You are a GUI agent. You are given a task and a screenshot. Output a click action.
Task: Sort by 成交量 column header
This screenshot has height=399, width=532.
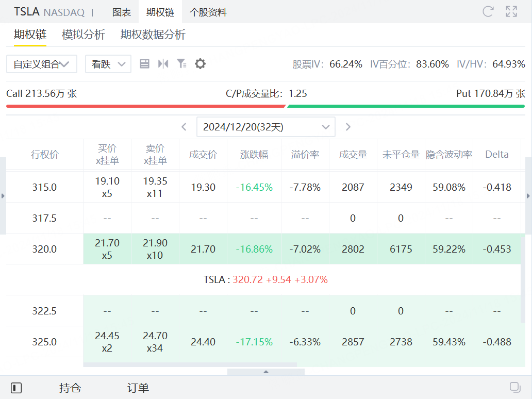click(353, 154)
